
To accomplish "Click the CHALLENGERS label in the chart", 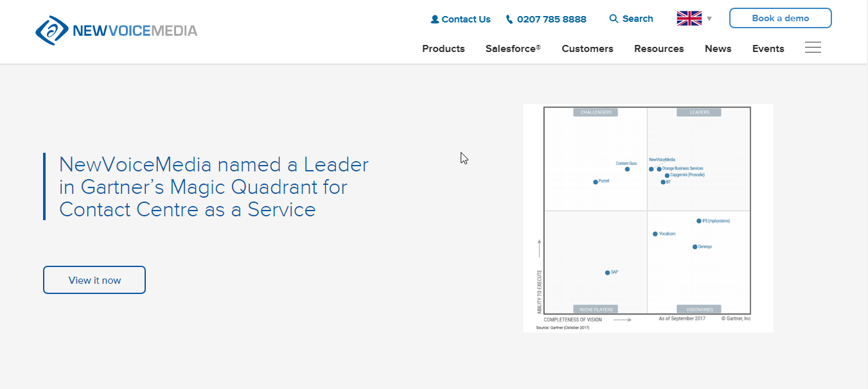I will [596, 112].
